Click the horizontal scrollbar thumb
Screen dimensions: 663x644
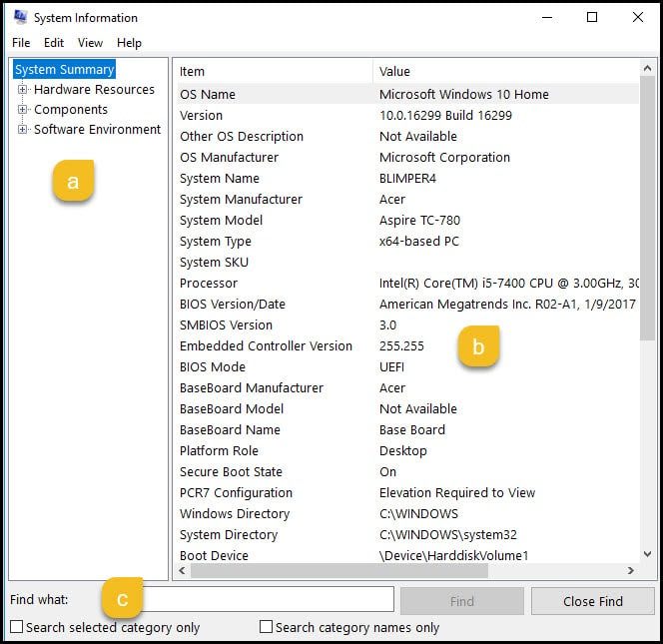coord(339,570)
